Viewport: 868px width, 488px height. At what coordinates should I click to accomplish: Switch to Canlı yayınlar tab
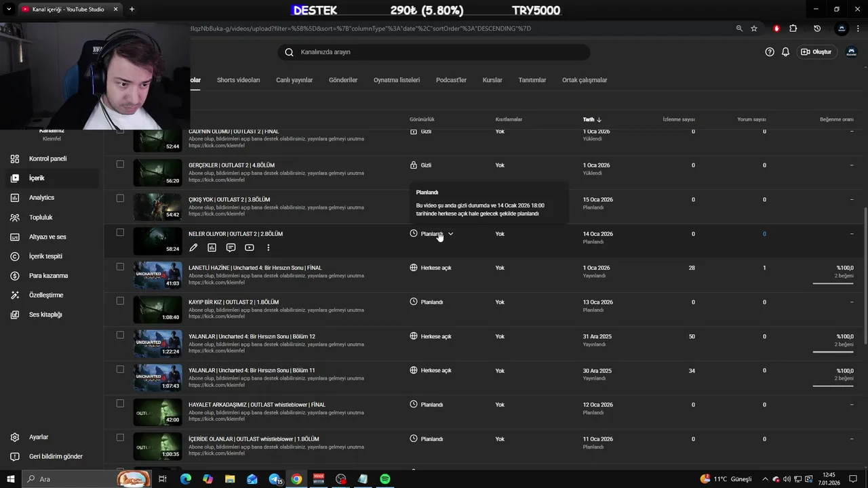click(294, 80)
